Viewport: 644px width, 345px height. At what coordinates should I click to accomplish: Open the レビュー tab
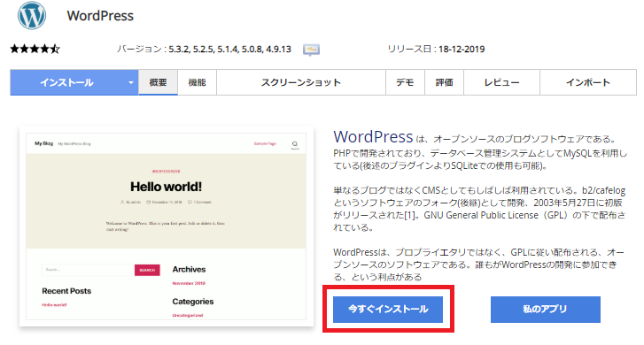click(501, 82)
